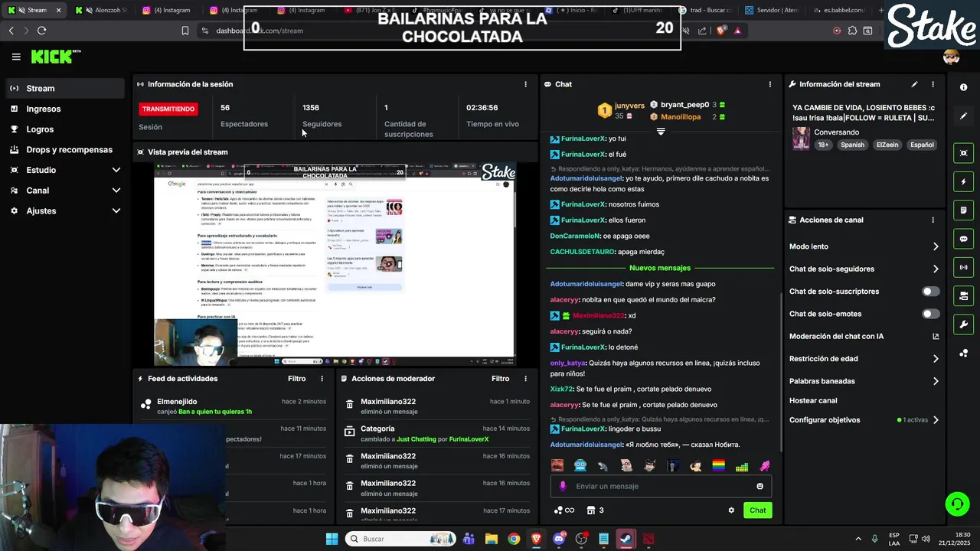Screen dimensions: 980x551
Task: Open Modo lento options arrow
Action: pyautogui.click(x=936, y=246)
